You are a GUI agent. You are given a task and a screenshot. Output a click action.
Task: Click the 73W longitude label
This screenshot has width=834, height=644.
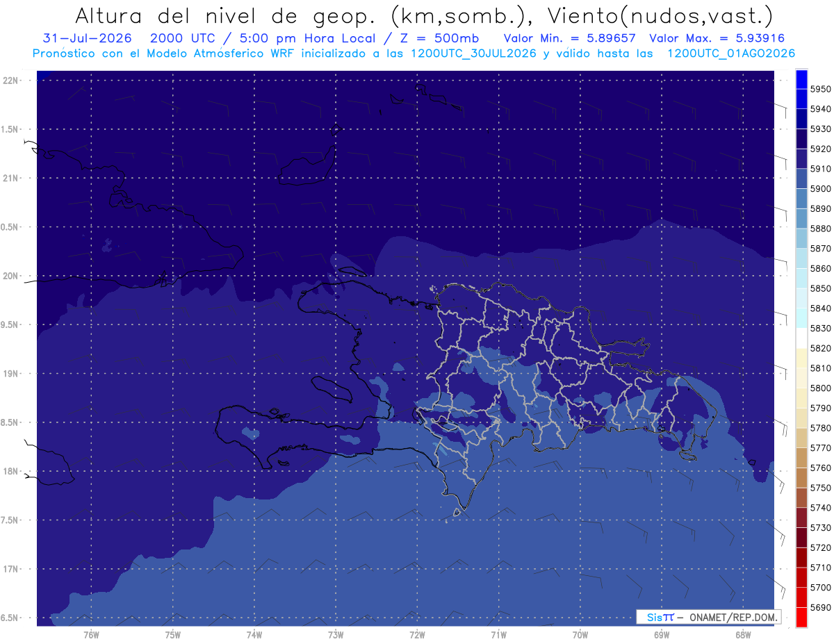(336, 634)
